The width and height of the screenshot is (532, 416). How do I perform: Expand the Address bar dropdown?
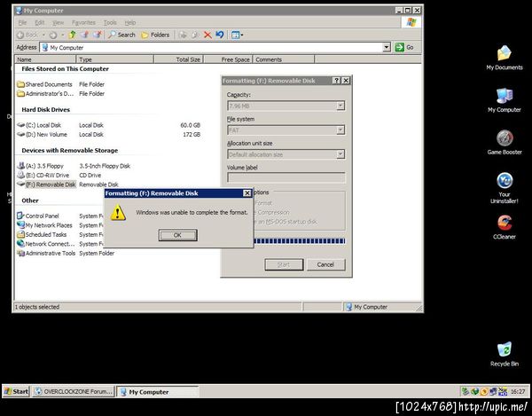387,47
